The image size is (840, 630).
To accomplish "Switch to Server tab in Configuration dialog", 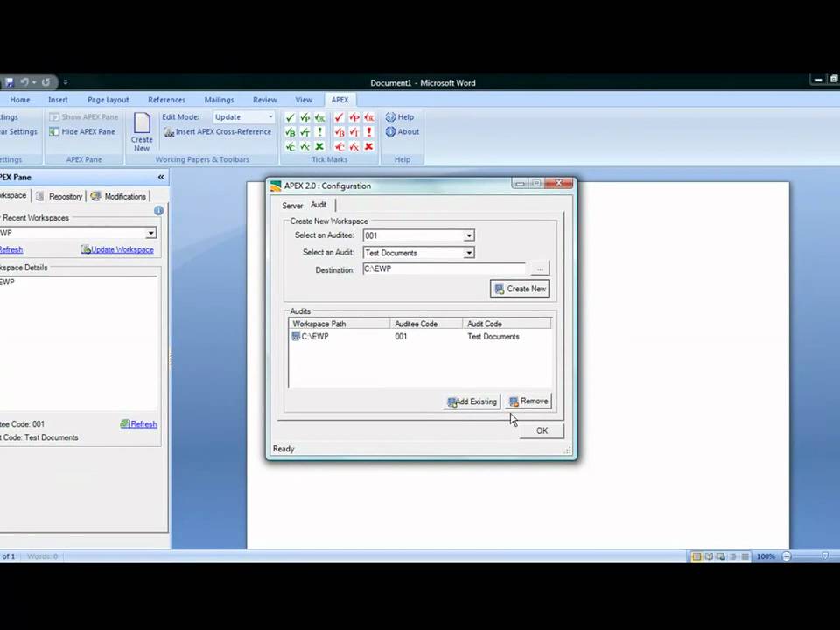I will [292, 206].
